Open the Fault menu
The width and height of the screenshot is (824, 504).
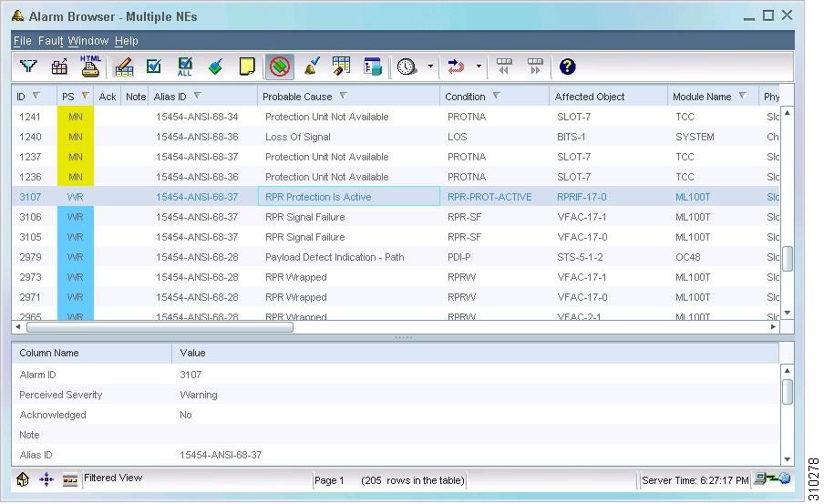(x=50, y=40)
